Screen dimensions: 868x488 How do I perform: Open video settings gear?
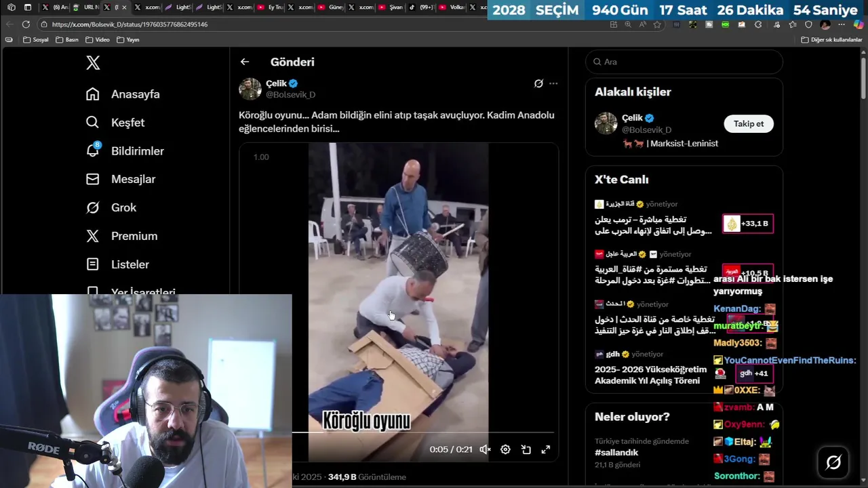tap(505, 449)
